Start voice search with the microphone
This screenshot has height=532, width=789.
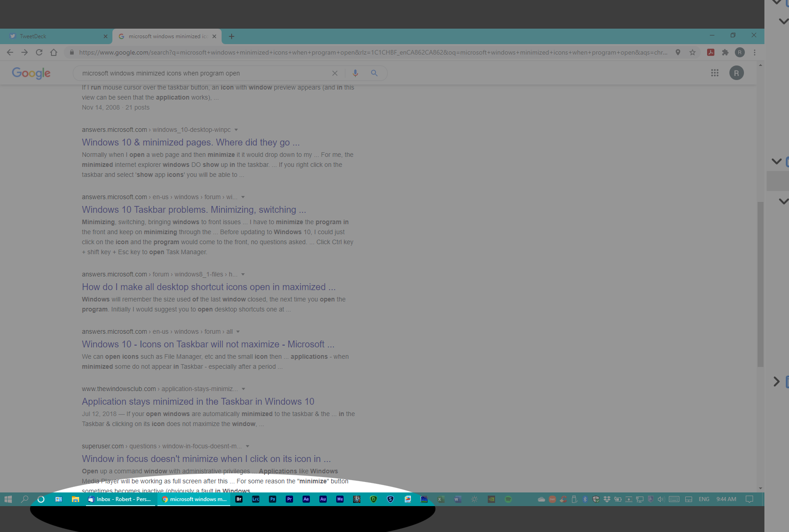click(355, 73)
